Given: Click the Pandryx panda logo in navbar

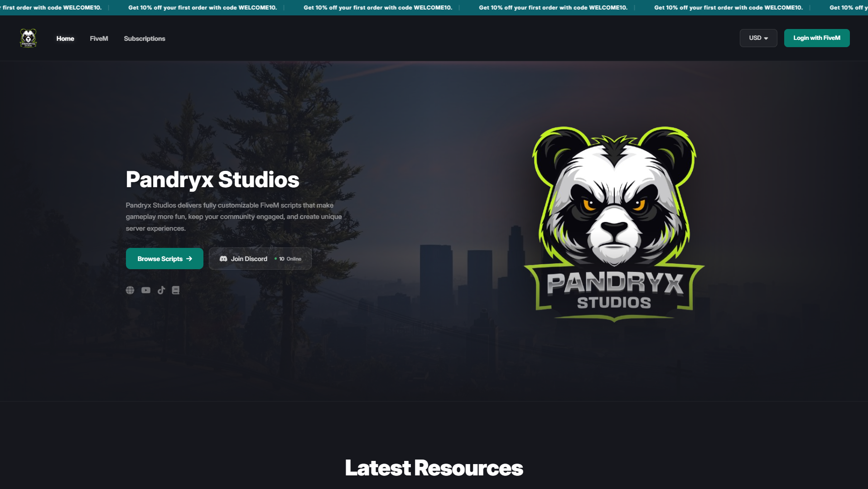Looking at the screenshot, I should tap(28, 38).
